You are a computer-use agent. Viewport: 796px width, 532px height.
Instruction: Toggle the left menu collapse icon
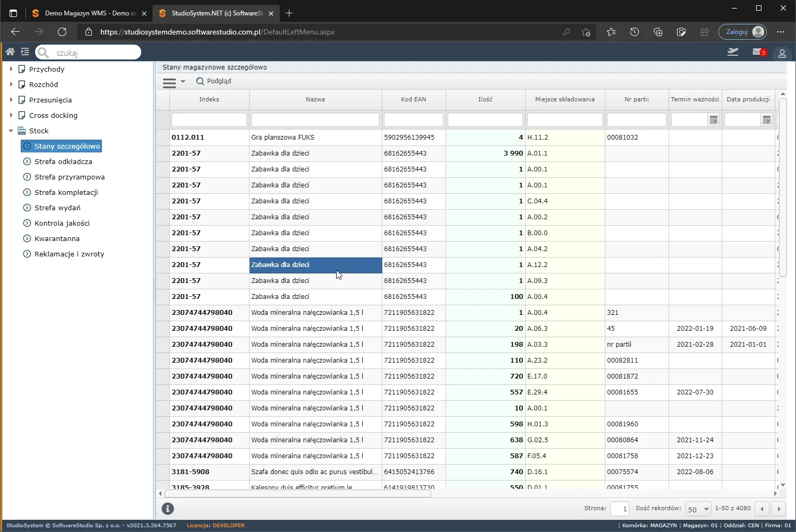point(25,52)
